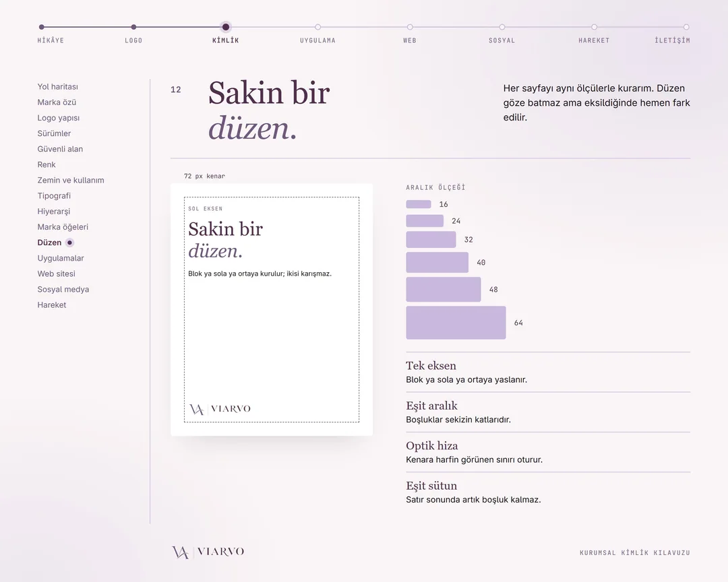Select Sürümler in the sidebar
The width and height of the screenshot is (728, 582).
pyautogui.click(x=54, y=133)
